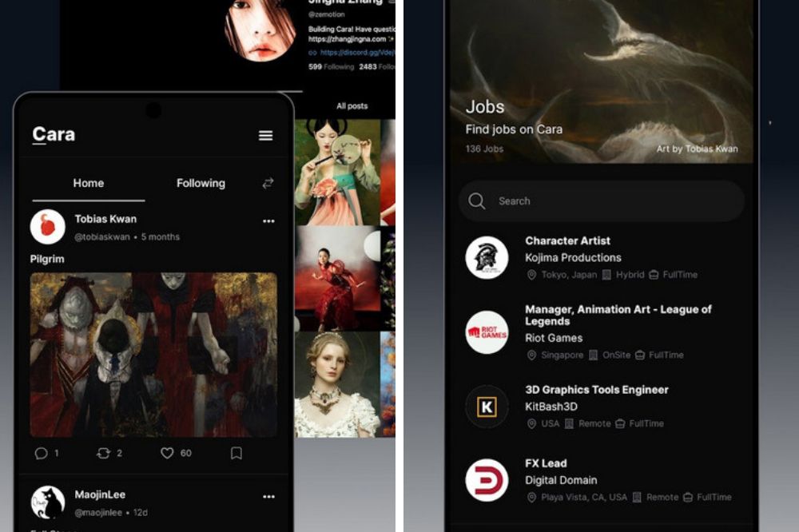Viewport: 799px width, 532px height.
Task: Click the Cara logo
Action: [x=54, y=134]
